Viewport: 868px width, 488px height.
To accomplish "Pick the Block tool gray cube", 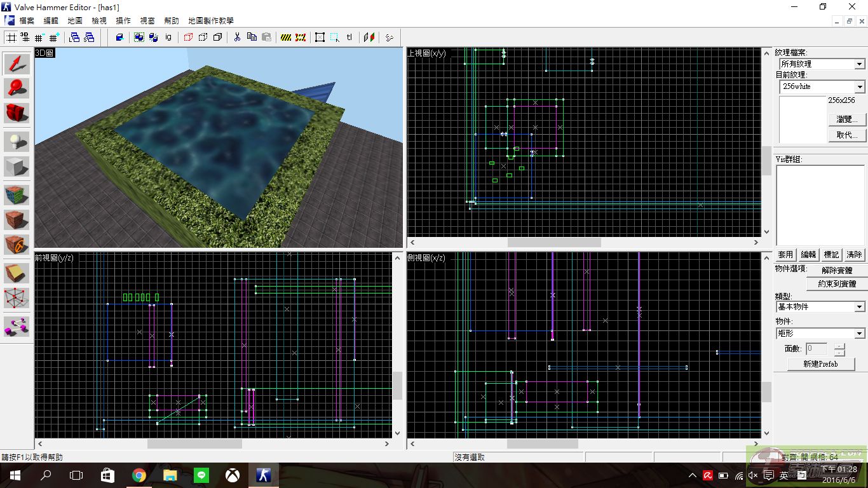I will (x=17, y=166).
